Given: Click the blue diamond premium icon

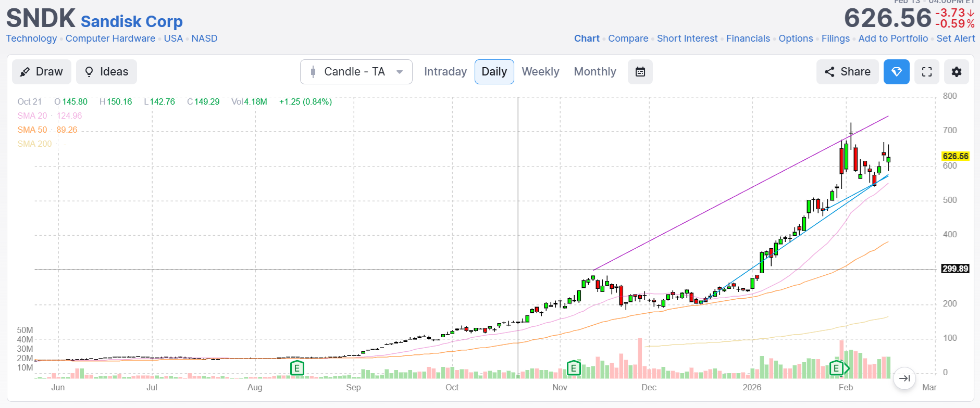Looking at the screenshot, I should pyautogui.click(x=897, y=72).
